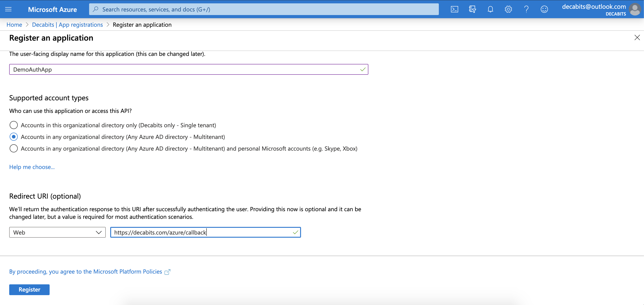Edit the Redirect URI input field
Image resolution: width=644 pixels, height=305 pixels.
coord(204,232)
